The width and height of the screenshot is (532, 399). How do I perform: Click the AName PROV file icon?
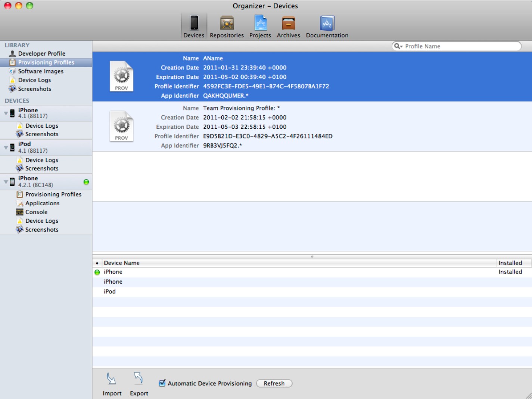tap(121, 76)
